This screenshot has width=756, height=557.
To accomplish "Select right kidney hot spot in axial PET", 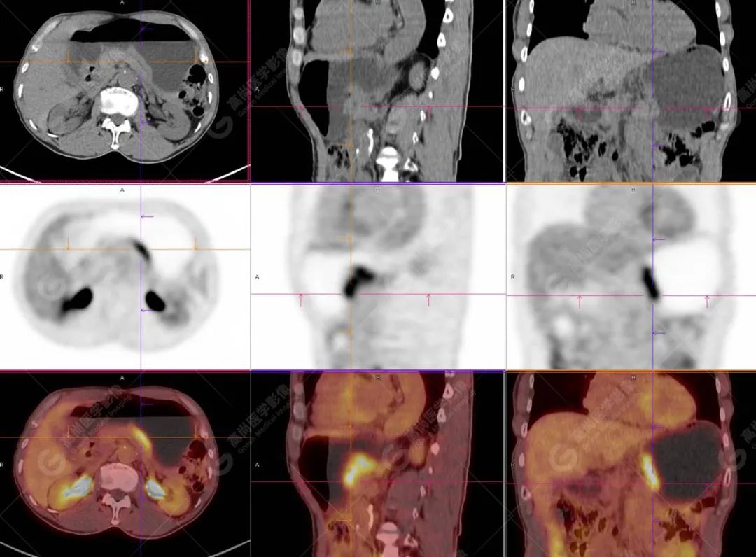I will click(x=80, y=299).
